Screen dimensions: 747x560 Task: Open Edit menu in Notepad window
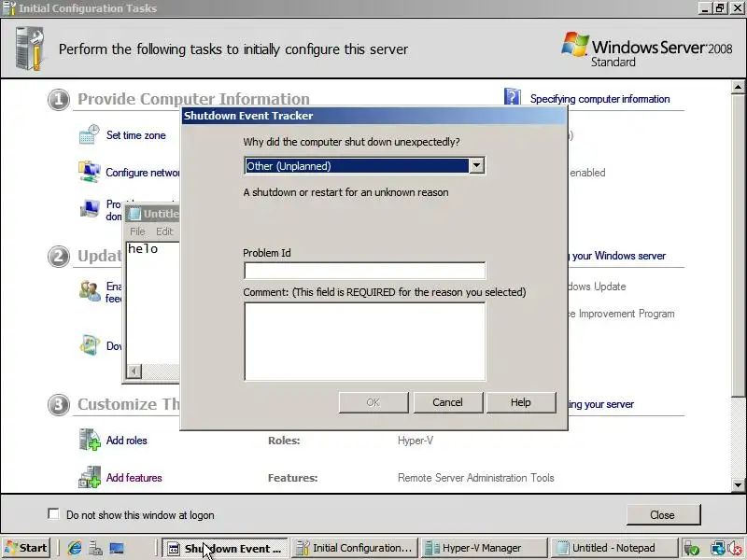click(164, 231)
